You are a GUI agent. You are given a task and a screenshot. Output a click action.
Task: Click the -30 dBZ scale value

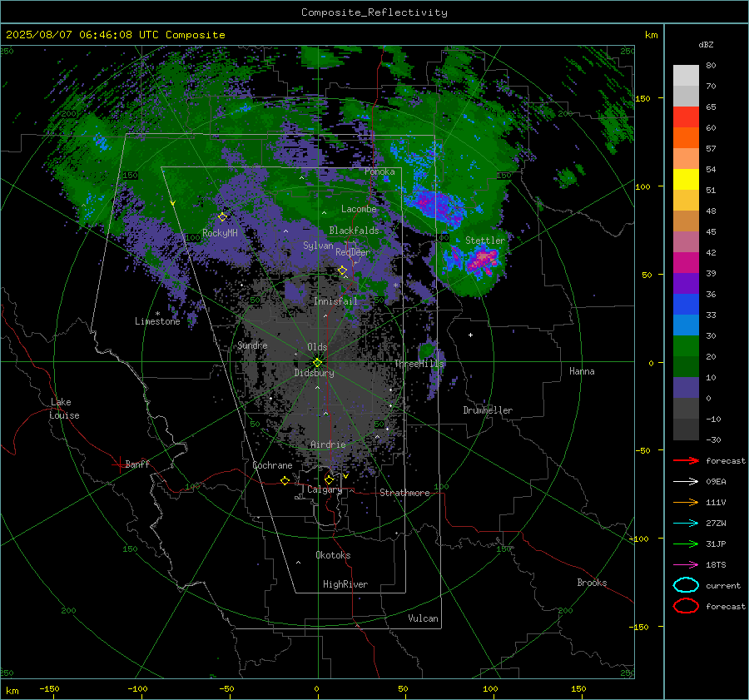point(714,439)
